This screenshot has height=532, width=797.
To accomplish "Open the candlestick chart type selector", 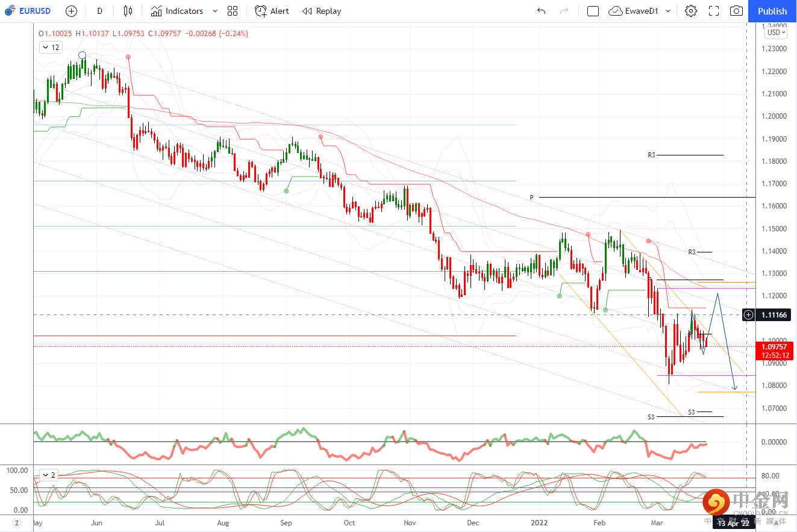I will pos(127,11).
